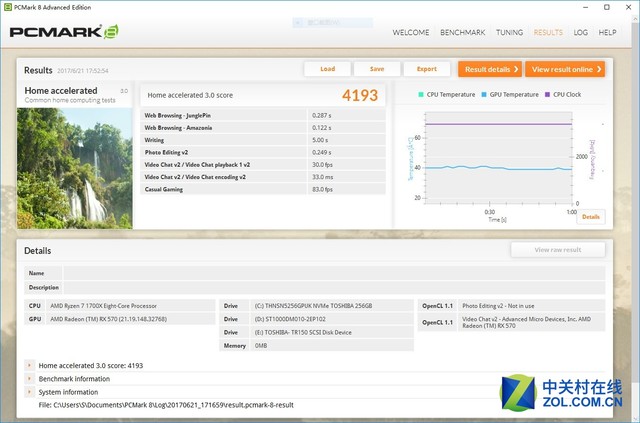Click the waterfall benchmark thumbnail
Screen dimensions: 640x423
coord(75,168)
